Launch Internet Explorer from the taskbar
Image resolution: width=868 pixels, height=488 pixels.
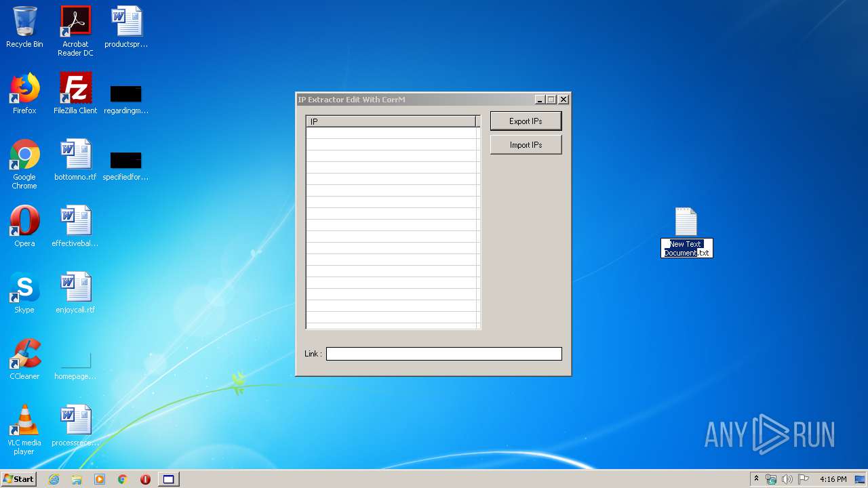pyautogui.click(x=54, y=479)
